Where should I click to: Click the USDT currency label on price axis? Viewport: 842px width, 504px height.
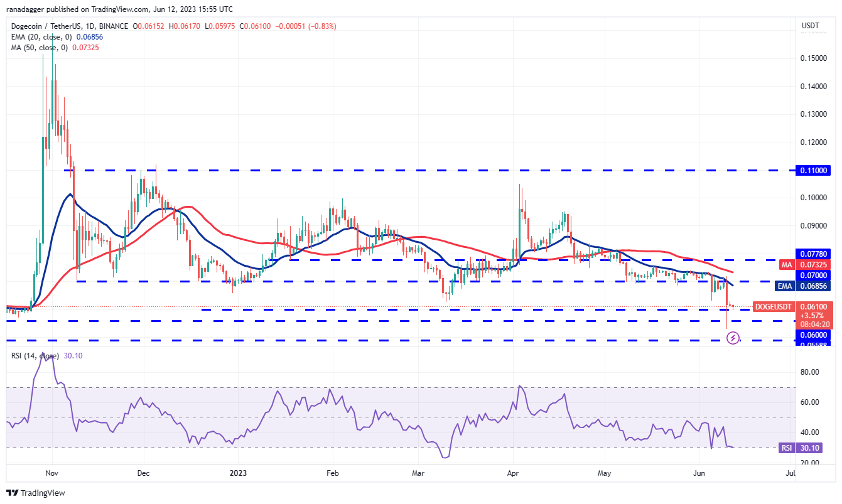pyautogui.click(x=811, y=26)
